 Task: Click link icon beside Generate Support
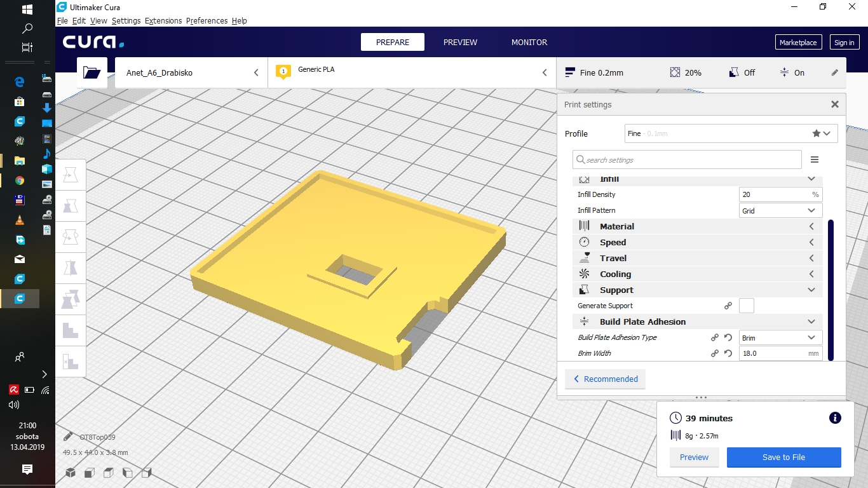(x=728, y=306)
